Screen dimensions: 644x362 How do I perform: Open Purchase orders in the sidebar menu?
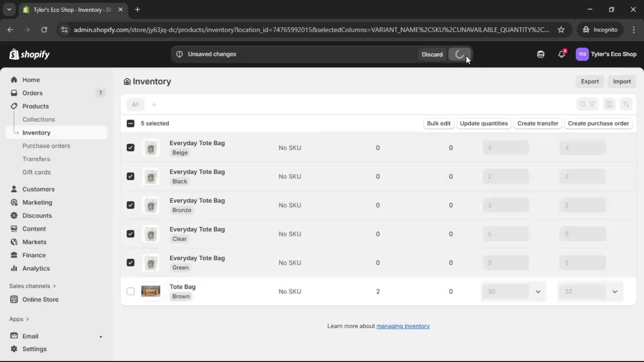[46, 146]
